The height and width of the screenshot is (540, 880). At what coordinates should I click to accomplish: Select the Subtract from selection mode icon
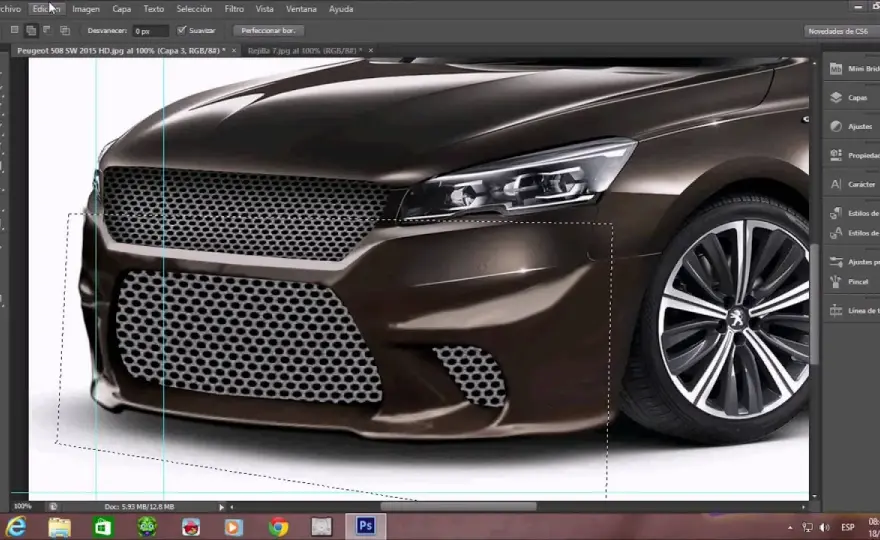pos(48,30)
